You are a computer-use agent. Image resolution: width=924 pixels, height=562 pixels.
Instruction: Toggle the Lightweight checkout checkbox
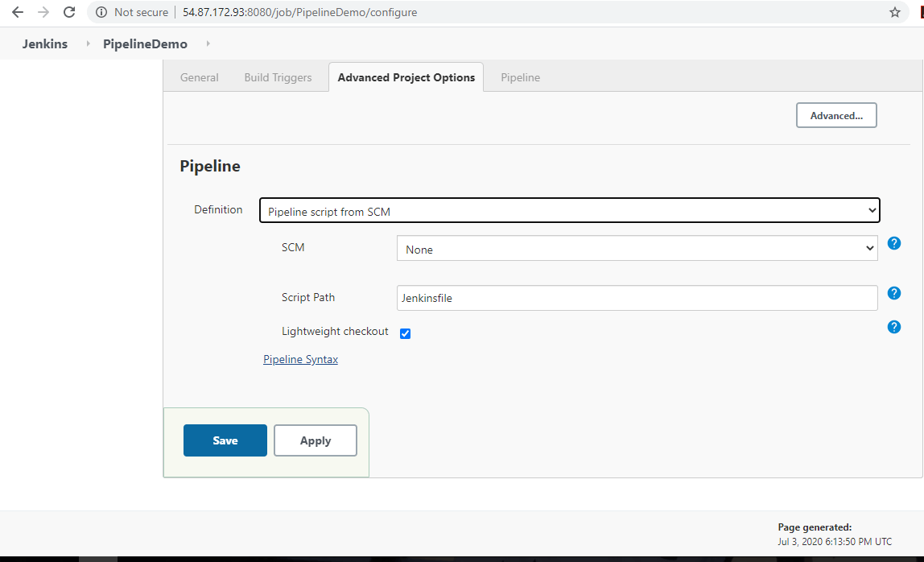(405, 333)
